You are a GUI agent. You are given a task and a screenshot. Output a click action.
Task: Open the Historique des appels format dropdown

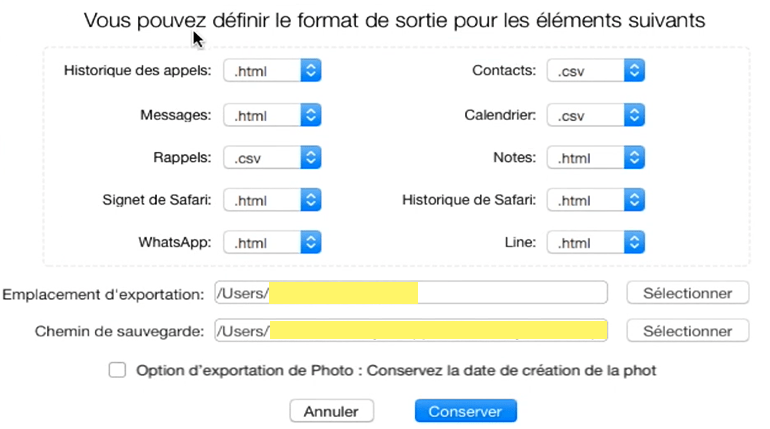click(x=272, y=71)
